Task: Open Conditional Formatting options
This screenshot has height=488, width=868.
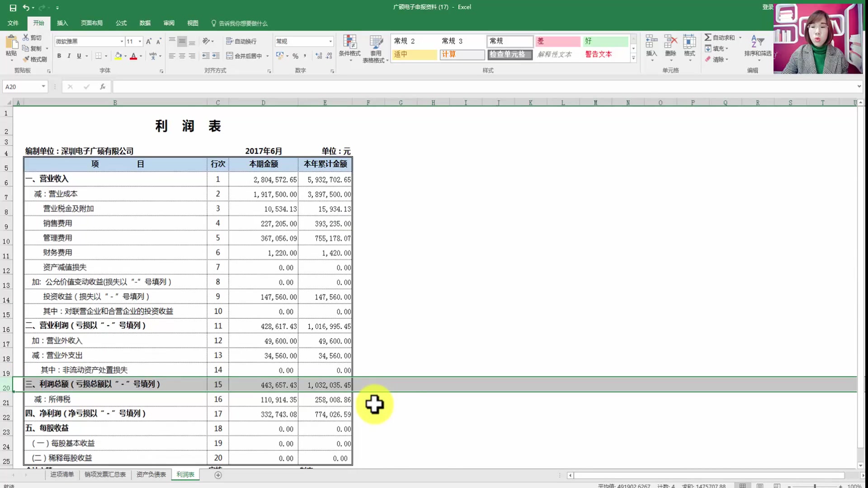Action: 350,47
